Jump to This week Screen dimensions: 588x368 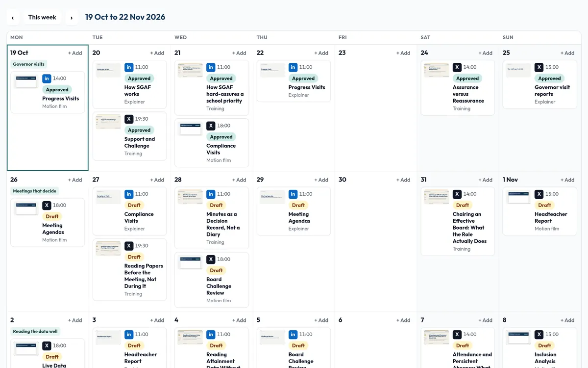[42, 17]
